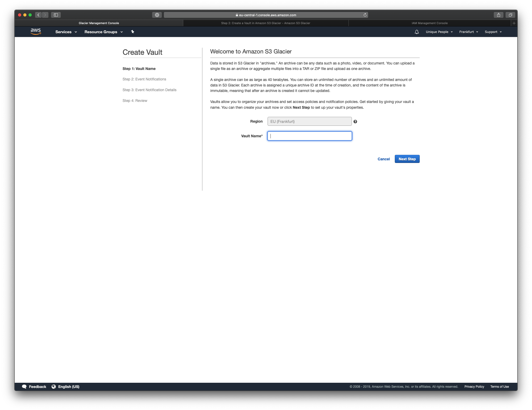The width and height of the screenshot is (532, 410).
Task: Open the Unique People account dropdown
Action: (439, 32)
